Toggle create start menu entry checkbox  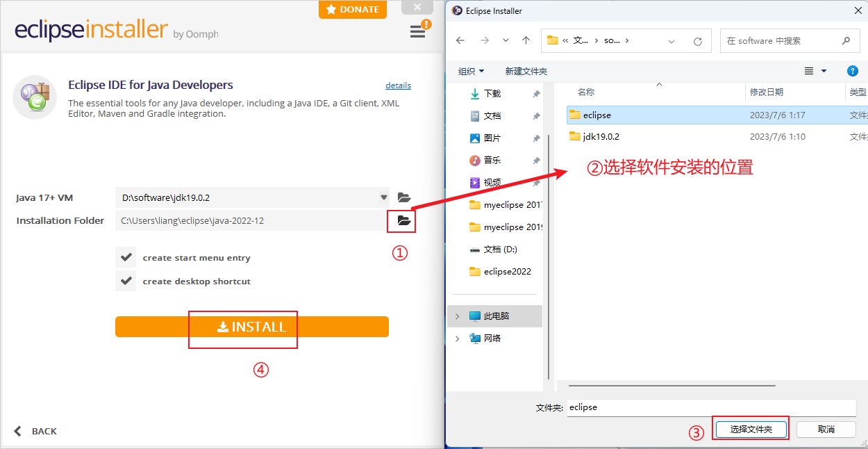(126, 257)
